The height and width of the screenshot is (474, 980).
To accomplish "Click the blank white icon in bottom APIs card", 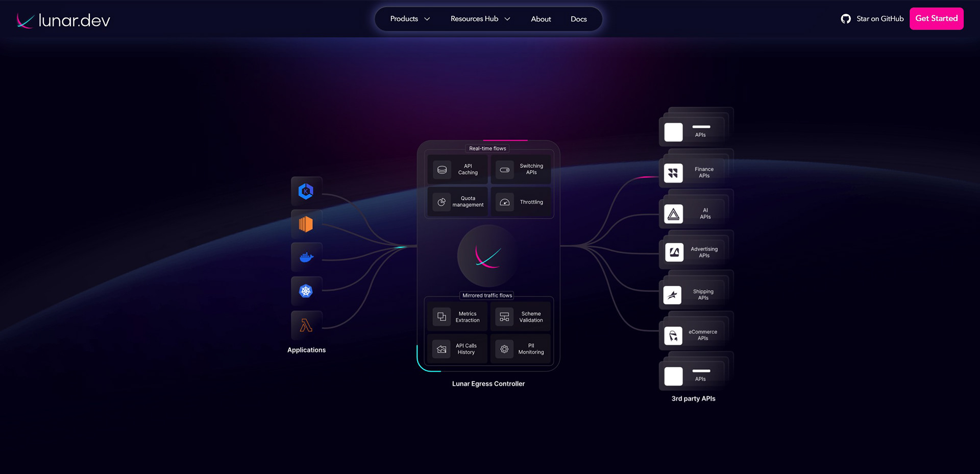I will pos(673,376).
